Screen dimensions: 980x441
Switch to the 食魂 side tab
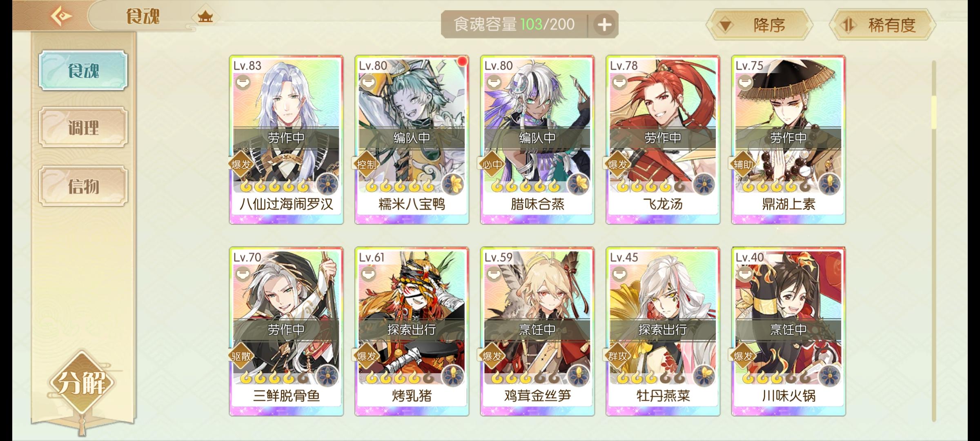click(x=83, y=70)
